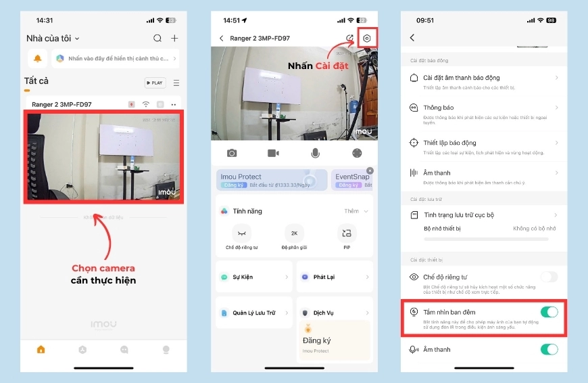Open search in Nhà của tôi screen
588x383 pixels.
[157, 39]
